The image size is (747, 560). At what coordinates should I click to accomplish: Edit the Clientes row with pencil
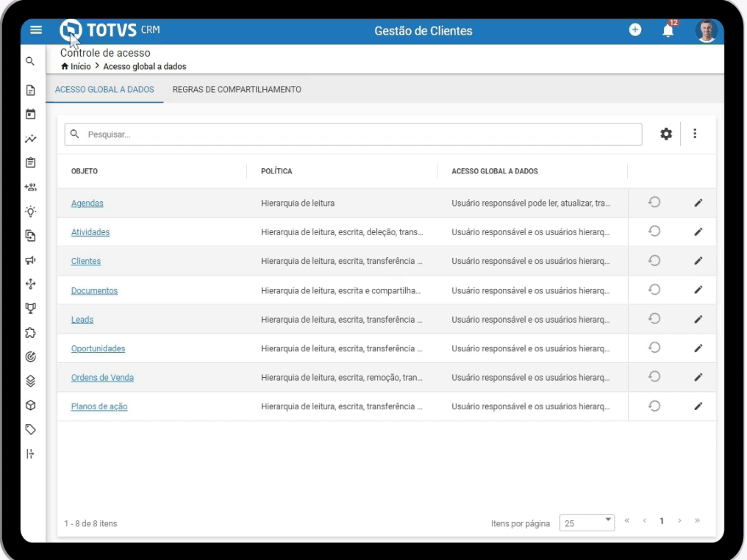coord(698,261)
